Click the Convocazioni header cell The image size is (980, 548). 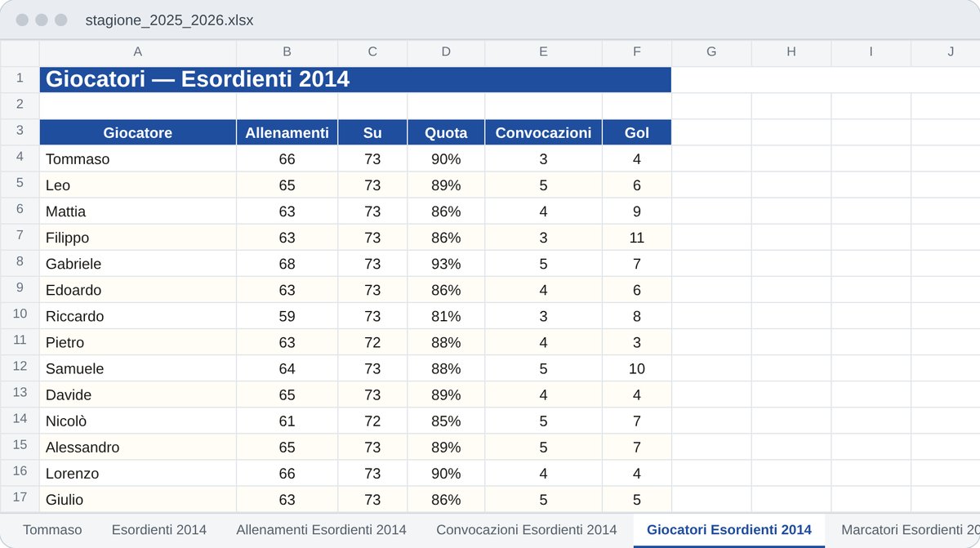(x=543, y=132)
